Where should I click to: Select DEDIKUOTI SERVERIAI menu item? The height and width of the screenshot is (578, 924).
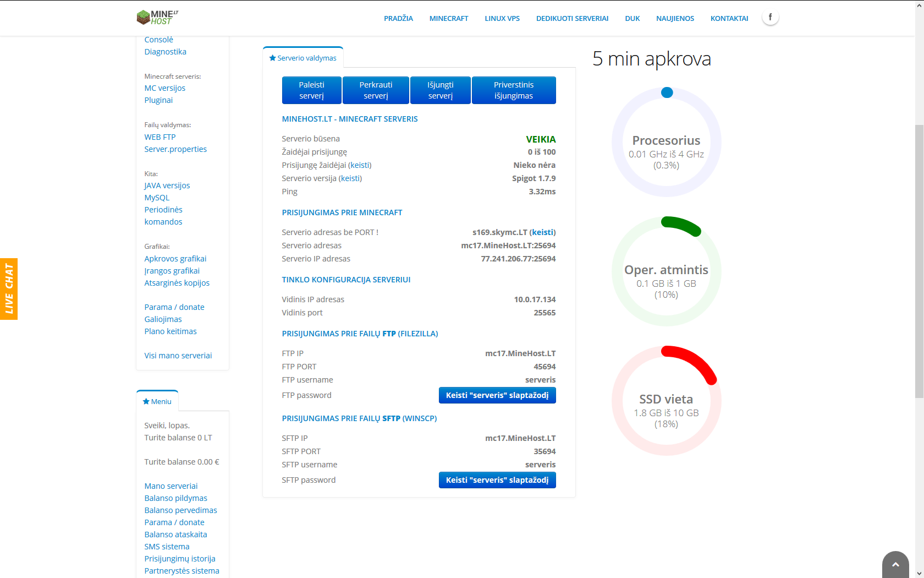[572, 18]
